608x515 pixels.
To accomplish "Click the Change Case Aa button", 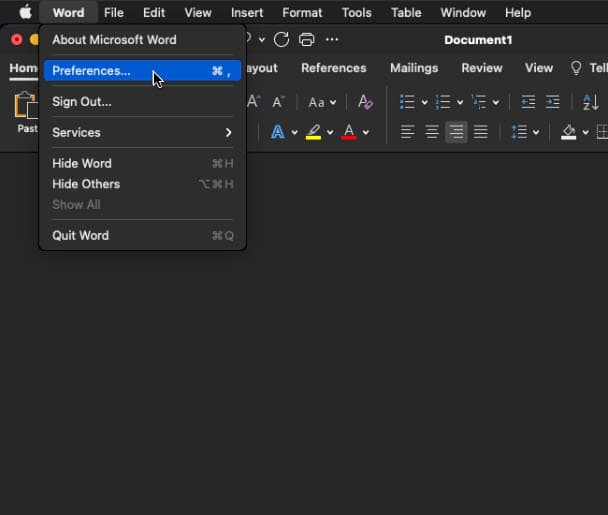I will (316, 102).
